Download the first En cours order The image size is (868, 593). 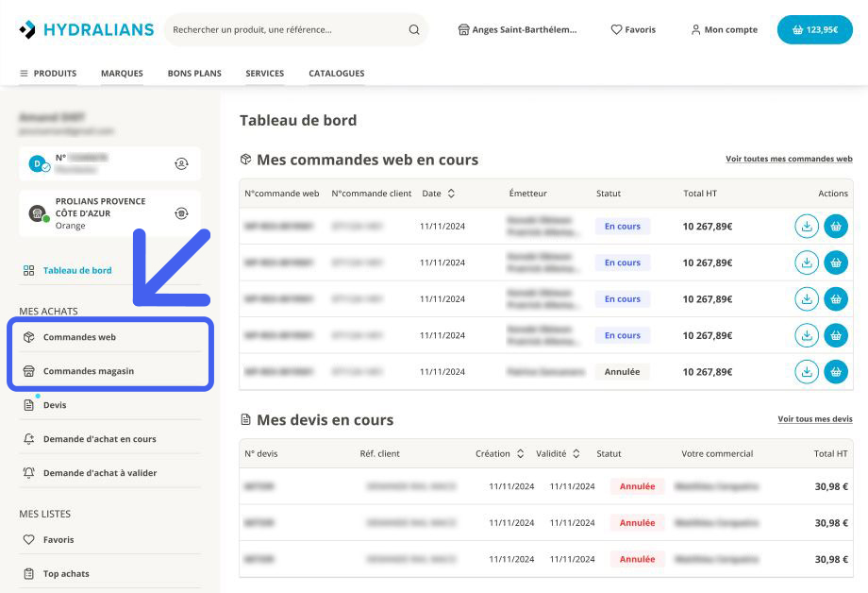[x=807, y=226]
